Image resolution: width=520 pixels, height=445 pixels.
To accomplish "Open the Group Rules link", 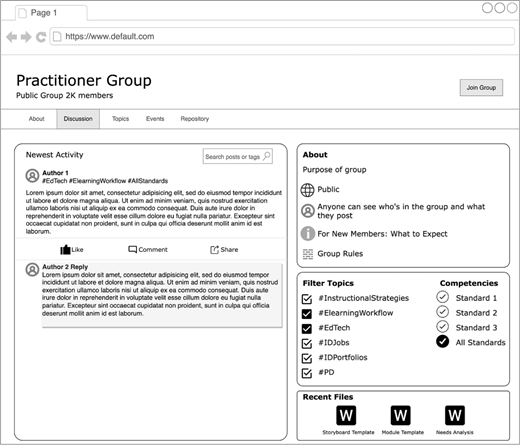I will point(340,254).
